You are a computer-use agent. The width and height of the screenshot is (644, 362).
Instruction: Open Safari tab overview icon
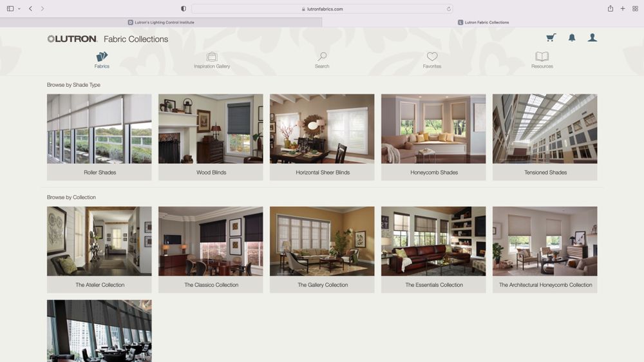[635, 8]
